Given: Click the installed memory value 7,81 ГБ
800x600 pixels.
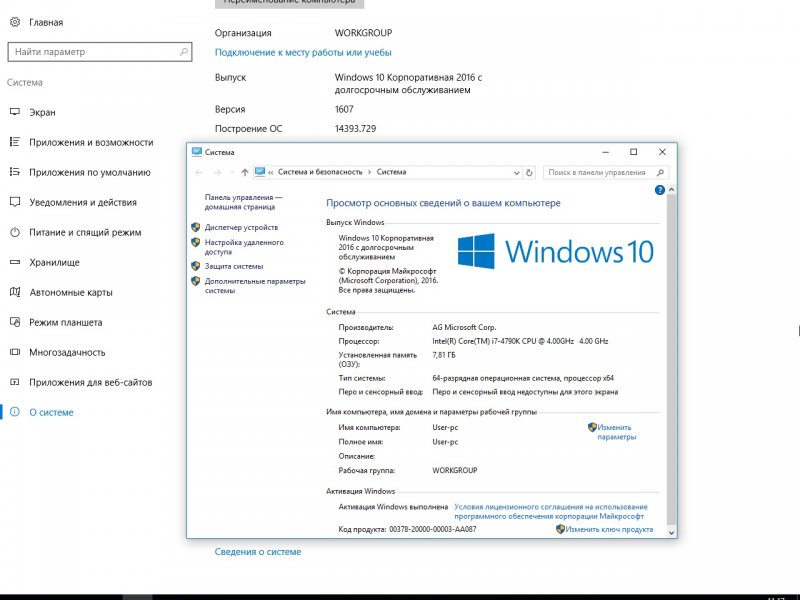Looking at the screenshot, I should 444,355.
